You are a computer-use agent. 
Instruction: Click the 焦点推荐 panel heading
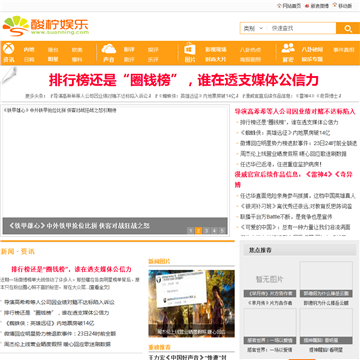click(x=260, y=250)
